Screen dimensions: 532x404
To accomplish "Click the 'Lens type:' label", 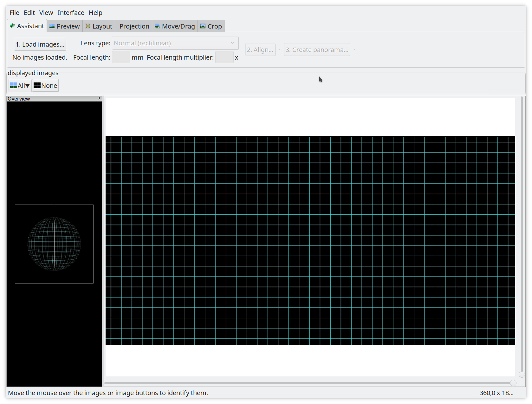I will (95, 43).
